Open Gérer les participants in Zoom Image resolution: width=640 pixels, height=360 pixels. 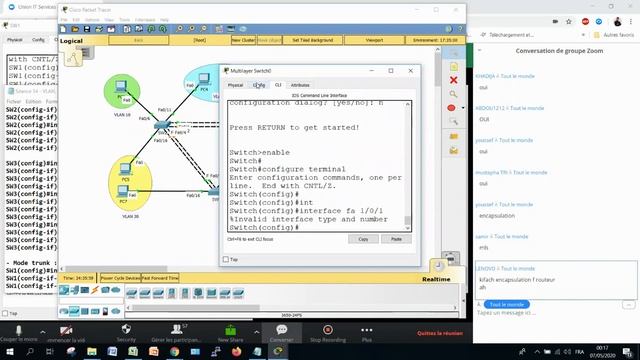[176, 333]
